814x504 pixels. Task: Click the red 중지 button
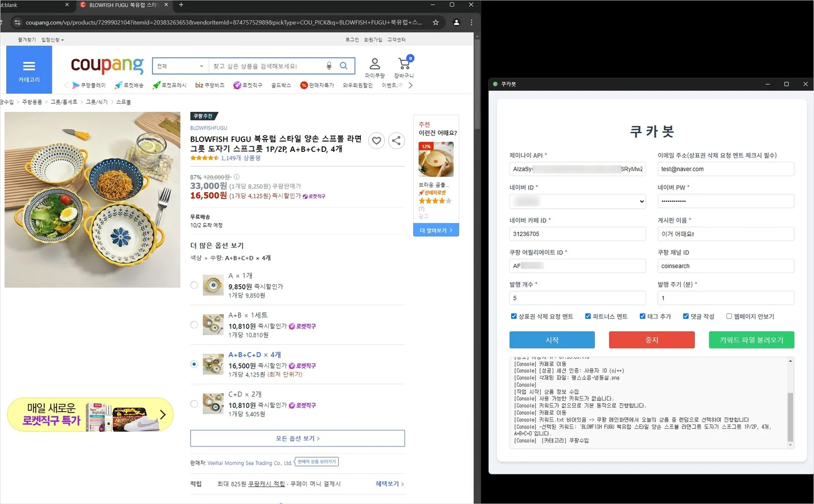pyautogui.click(x=652, y=340)
